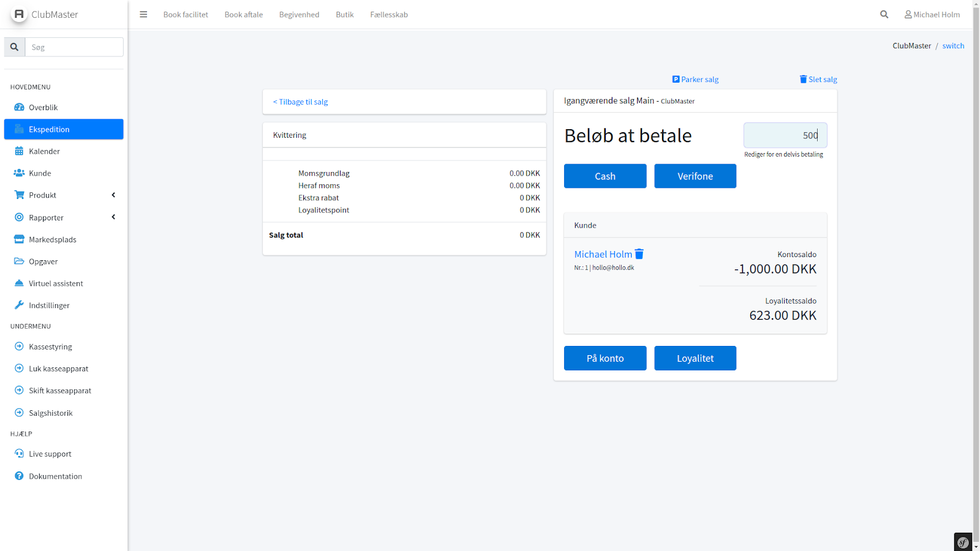Pay with the Cash button

click(x=605, y=176)
